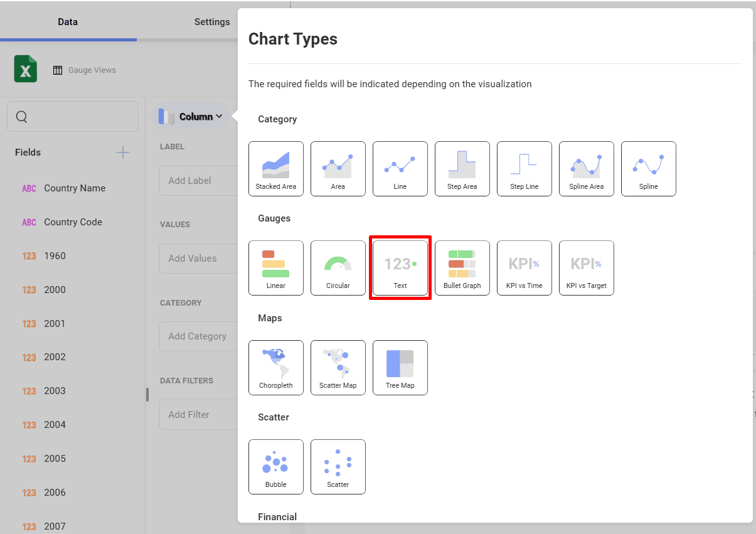
Task: Select the Stacked Area chart type
Action: [x=276, y=169]
